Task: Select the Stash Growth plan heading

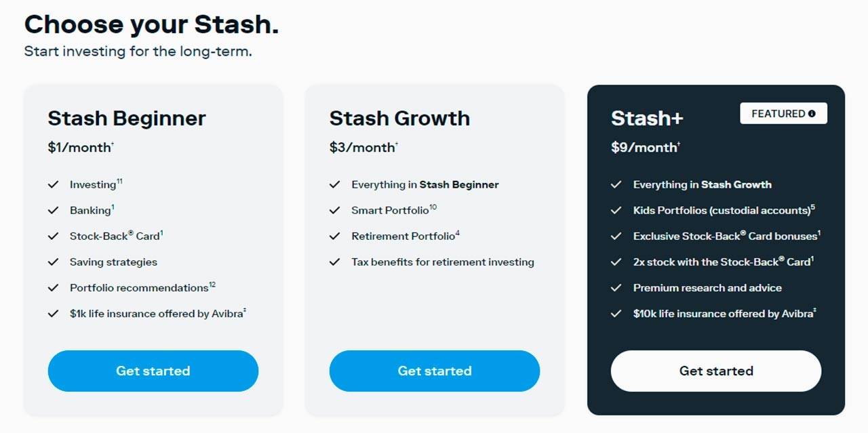Action: pos(399,119)
